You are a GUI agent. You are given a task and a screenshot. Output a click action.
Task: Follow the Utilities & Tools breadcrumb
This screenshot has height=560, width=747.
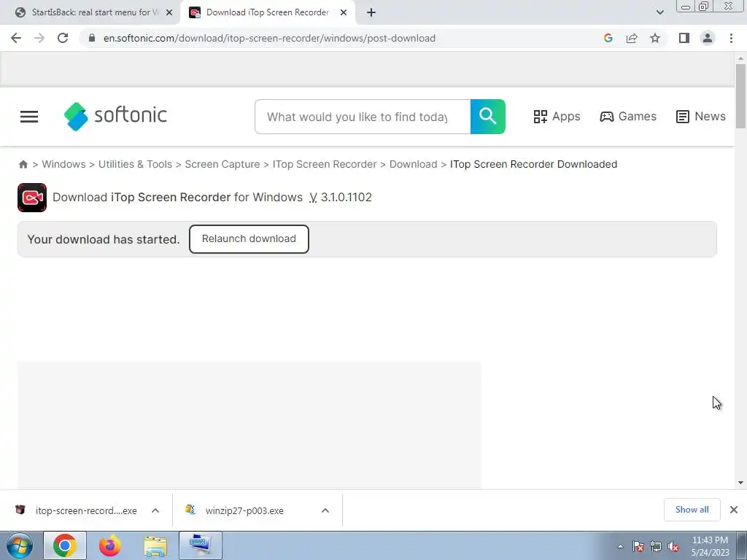click(135, 164)
